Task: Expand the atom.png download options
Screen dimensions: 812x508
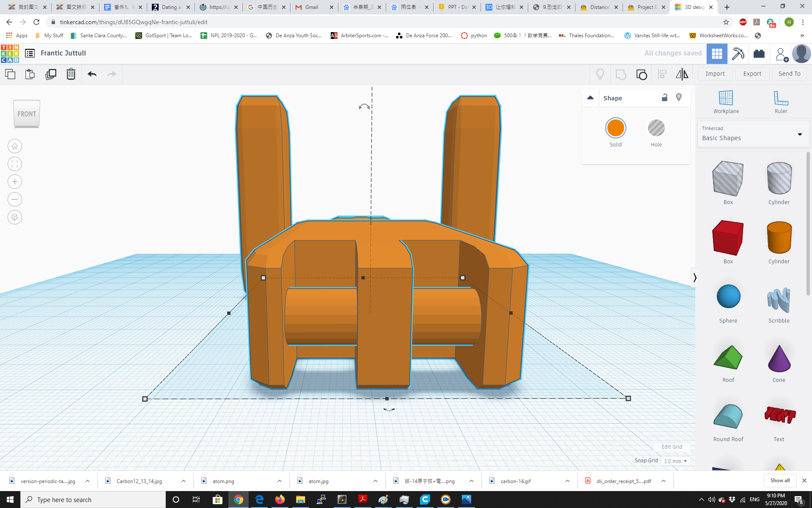Action: point(280,481)
